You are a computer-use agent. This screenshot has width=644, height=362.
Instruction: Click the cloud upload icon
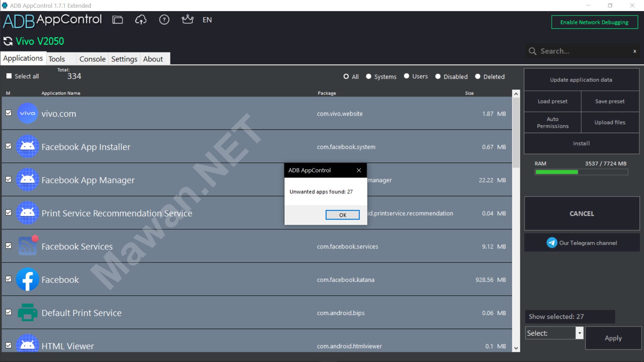click(141, 20)
